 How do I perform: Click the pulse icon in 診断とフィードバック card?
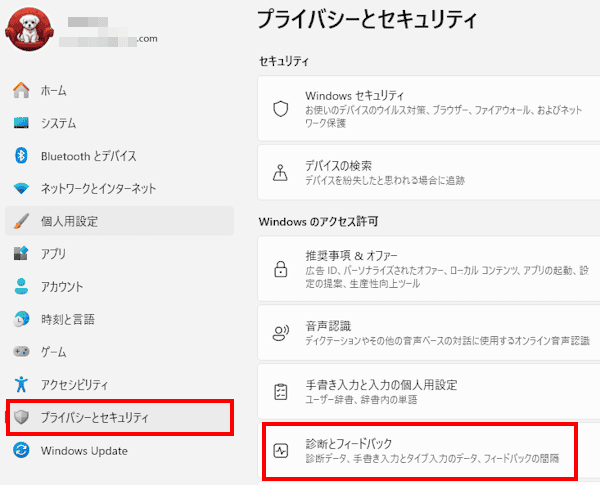point(280,451)
